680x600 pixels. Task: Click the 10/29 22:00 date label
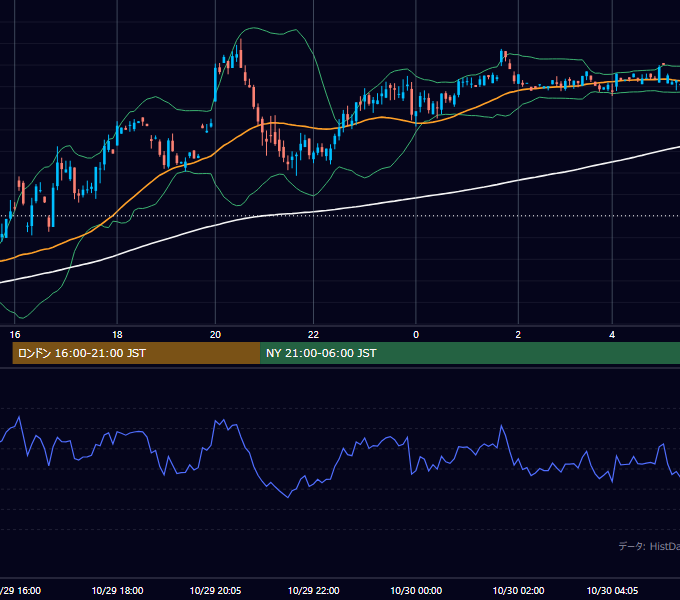(x=314, y=590)
